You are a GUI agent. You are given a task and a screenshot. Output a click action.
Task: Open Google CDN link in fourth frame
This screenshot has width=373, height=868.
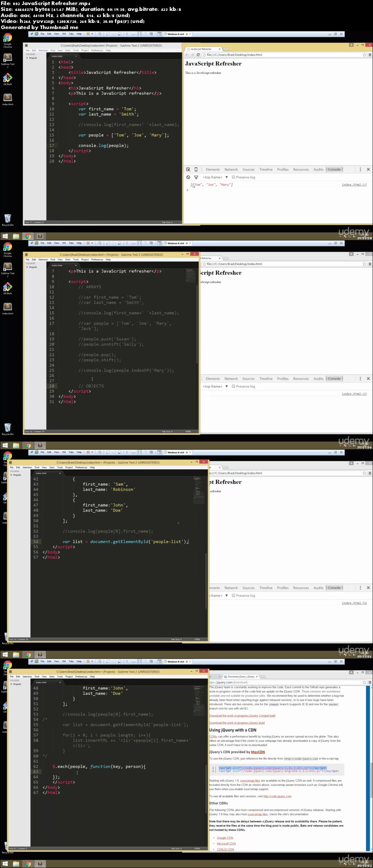(225, 838)
